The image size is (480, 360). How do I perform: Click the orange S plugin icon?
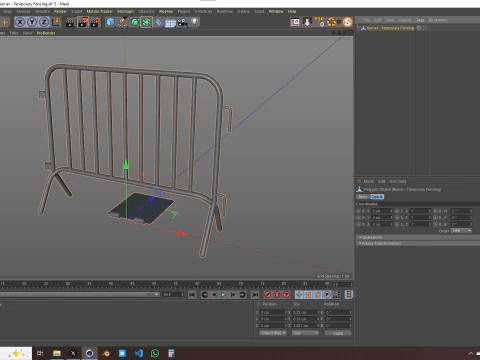[347, 22]
